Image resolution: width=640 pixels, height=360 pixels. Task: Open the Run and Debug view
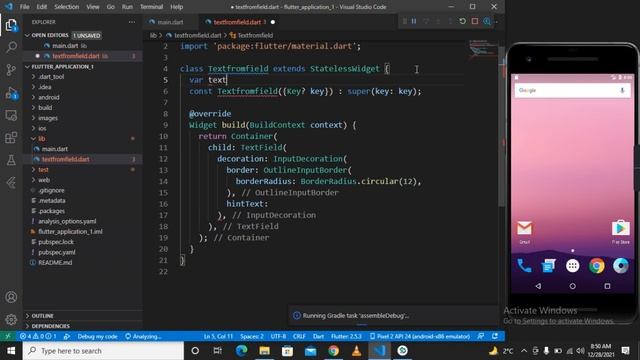(x=11, y=93)
